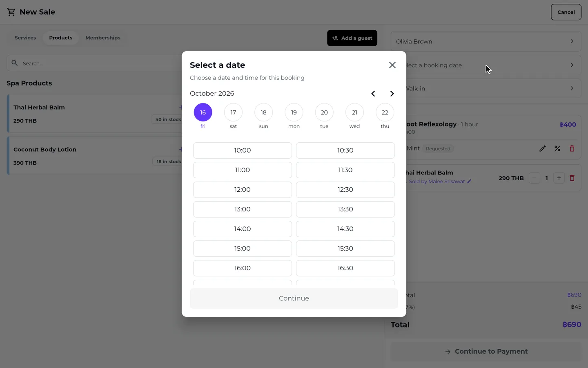
Task: Select the 10:00 time slot
Action: click(243, 150)
